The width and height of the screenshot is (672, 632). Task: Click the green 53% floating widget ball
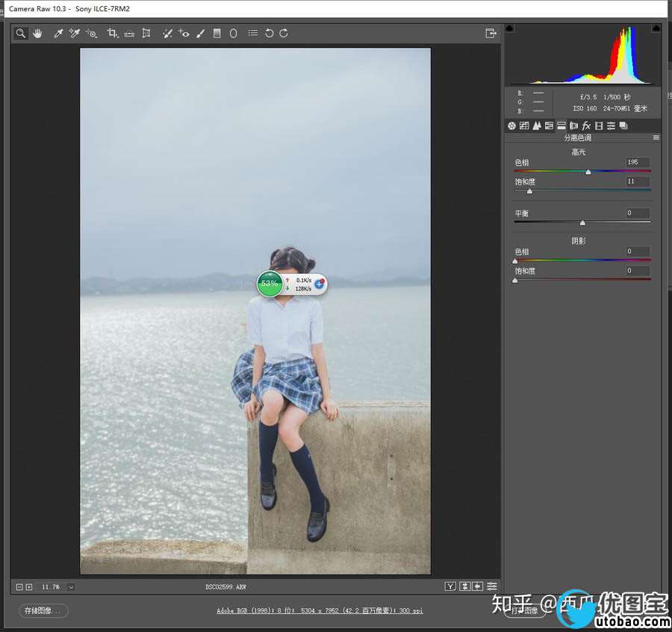[x=270, y=284]
